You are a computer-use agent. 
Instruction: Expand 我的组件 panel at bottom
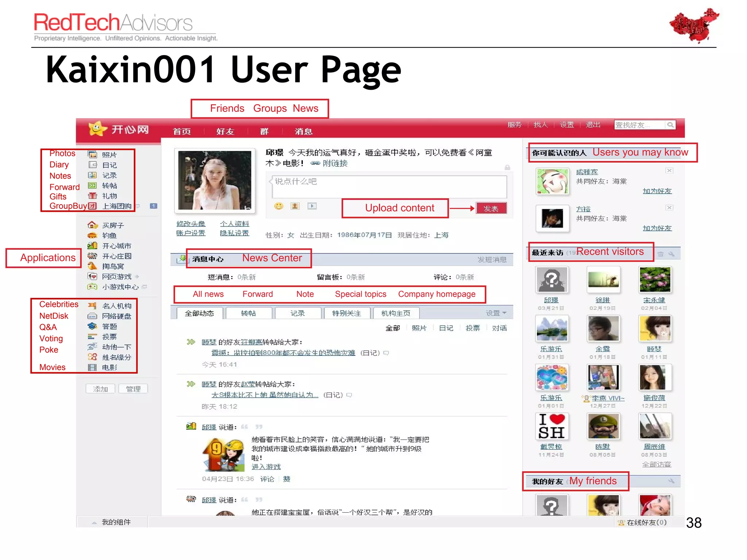tap(112, 522)
